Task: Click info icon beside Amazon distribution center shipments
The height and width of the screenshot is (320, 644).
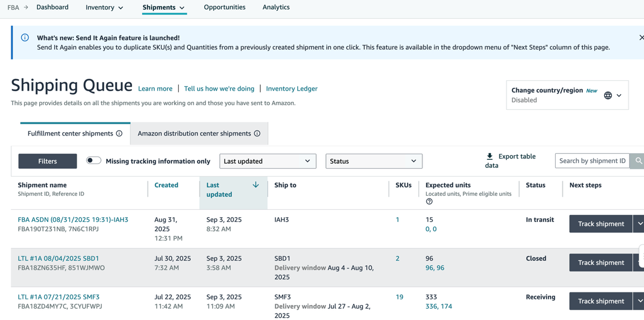Action: (257, 134)
